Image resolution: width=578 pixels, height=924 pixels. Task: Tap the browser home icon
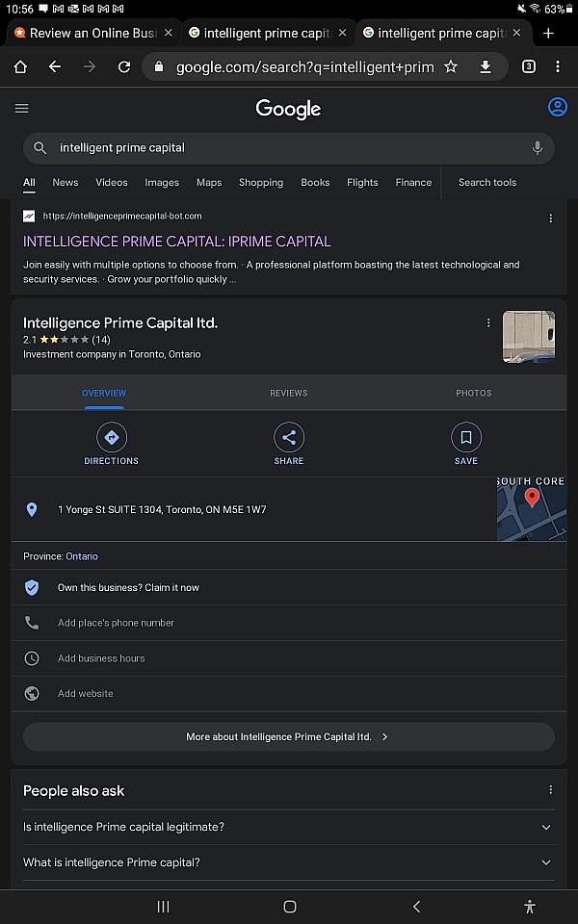click(20, 67)
